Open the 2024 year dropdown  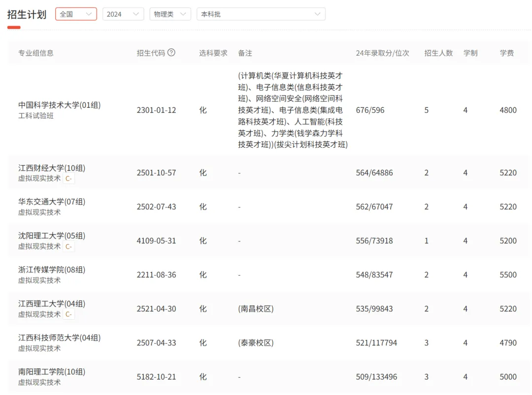pos(123,14)
